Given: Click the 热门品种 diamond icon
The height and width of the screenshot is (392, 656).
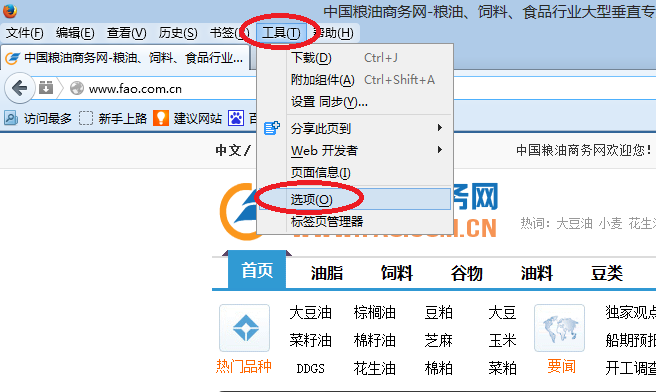Looking at the screenshot, I should pos(245,328).
